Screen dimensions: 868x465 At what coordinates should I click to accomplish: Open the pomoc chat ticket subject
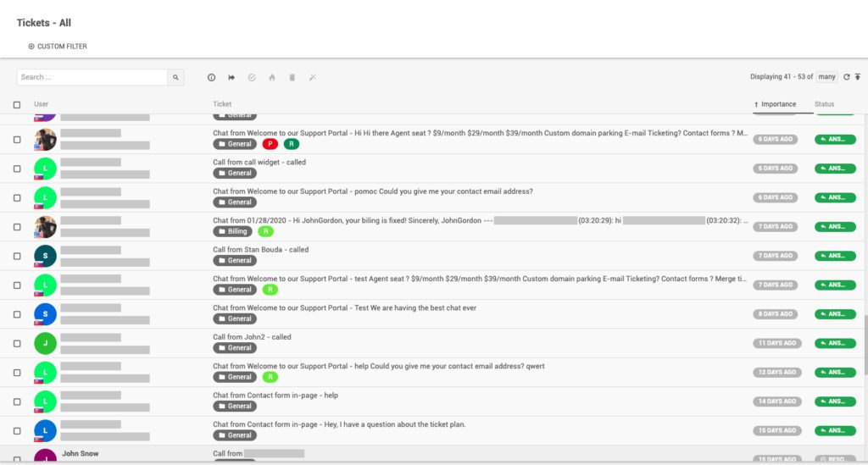pos(373,191)
